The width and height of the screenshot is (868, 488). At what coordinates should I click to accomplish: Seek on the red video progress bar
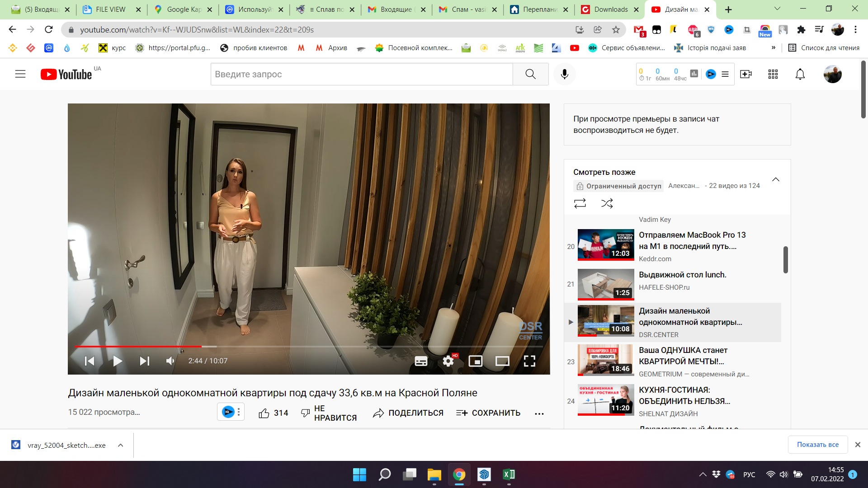pyautogui.click(x=309, y=347)
